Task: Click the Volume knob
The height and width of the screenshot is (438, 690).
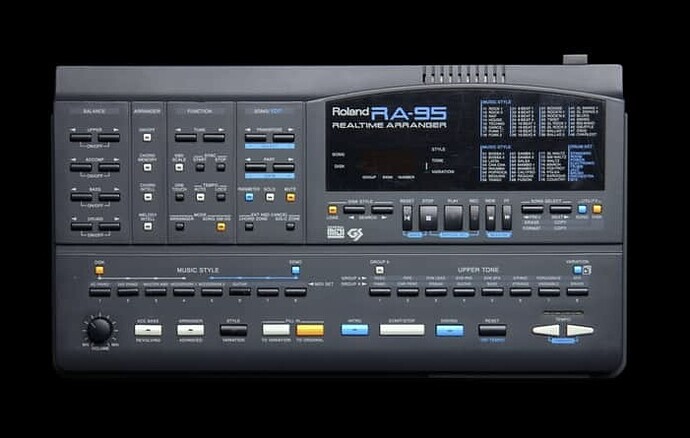Action: point(99,331)
